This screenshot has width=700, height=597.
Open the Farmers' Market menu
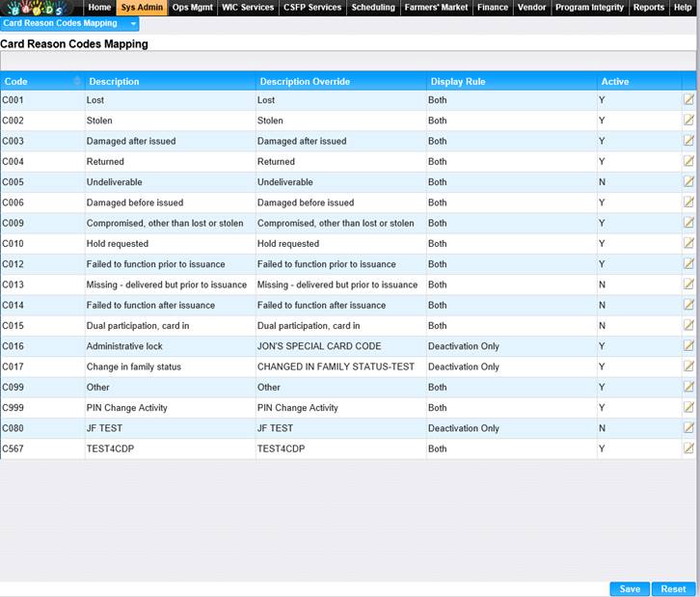click(436, 8)
